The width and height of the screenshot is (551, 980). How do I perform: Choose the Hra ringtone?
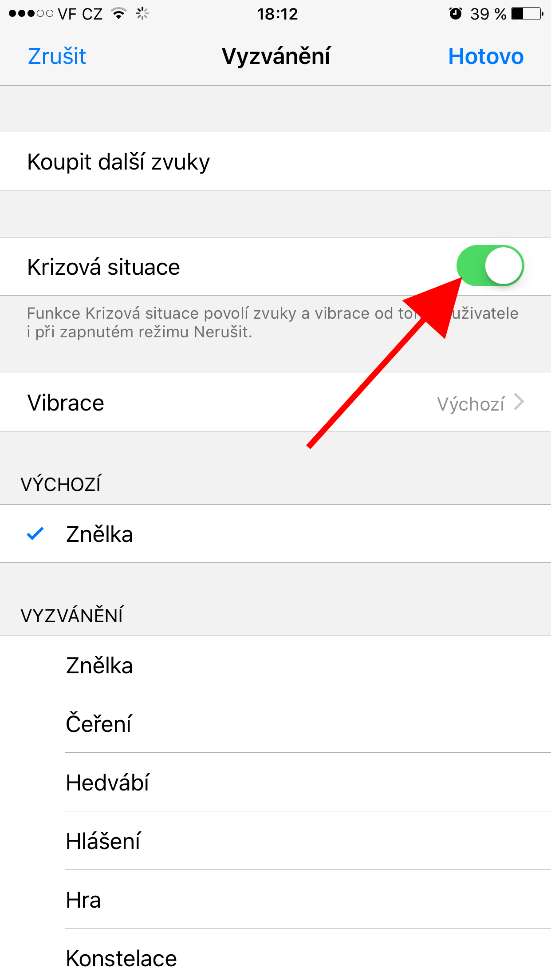[x=83, y=899]
